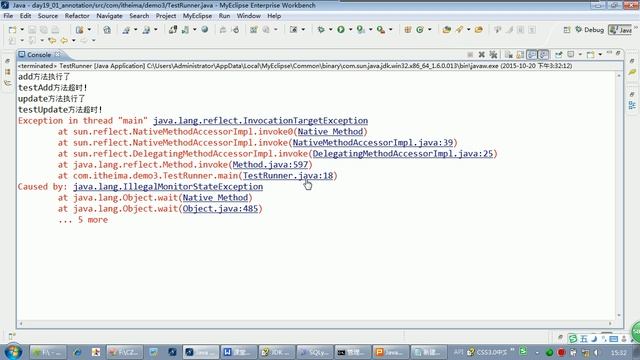Click the New file toolbar icon
This screenshot has height=360, width=640.
(13, 30)
